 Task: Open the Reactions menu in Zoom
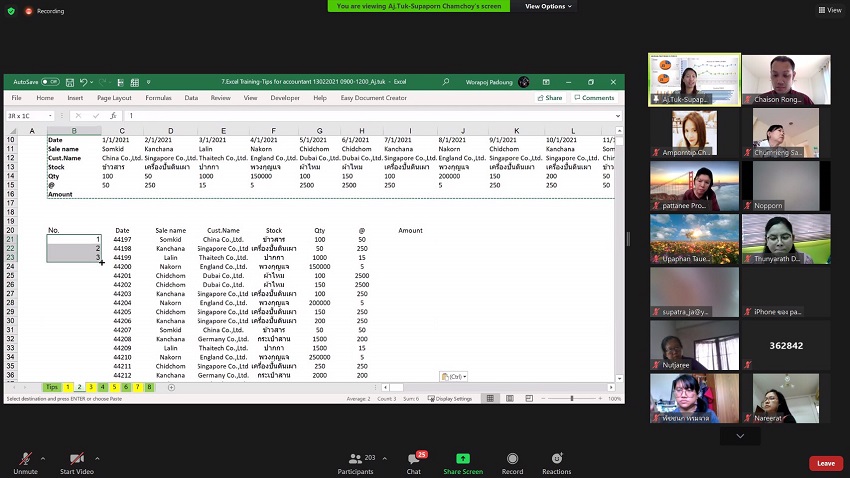point(557,462)
